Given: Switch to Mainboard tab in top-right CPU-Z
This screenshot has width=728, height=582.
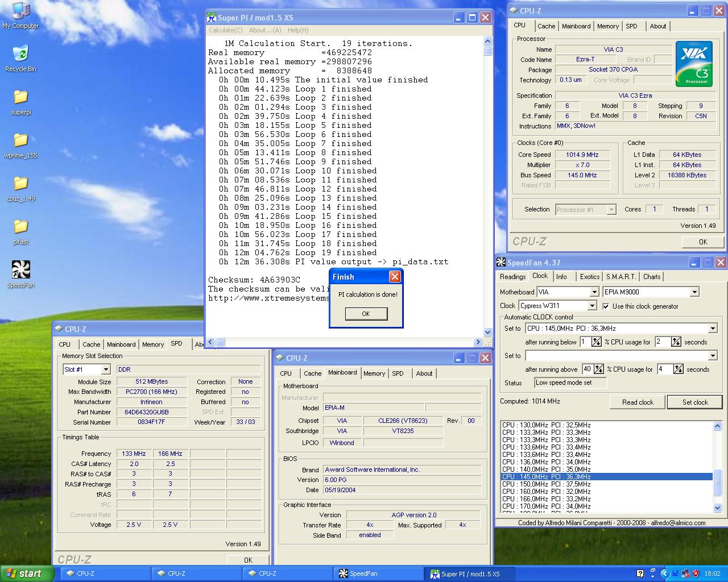Looking at the screenshot, I should click(x=576, y=26).
